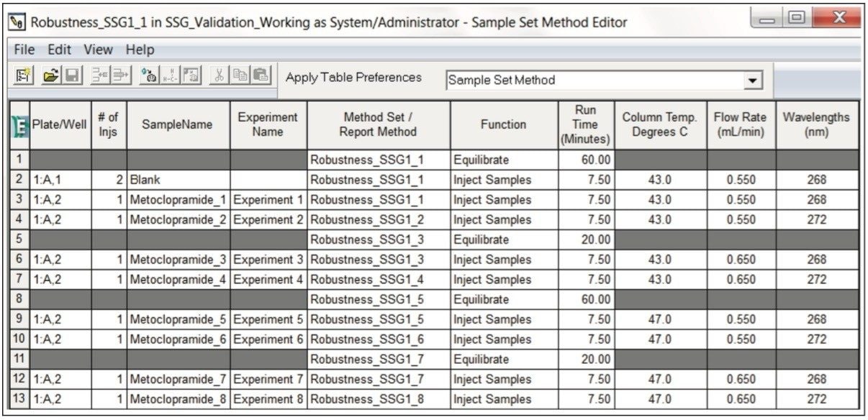The width and height of the screenshot is (868, 420).
Task: Open the Edit menu
Action: coord(58,49)
